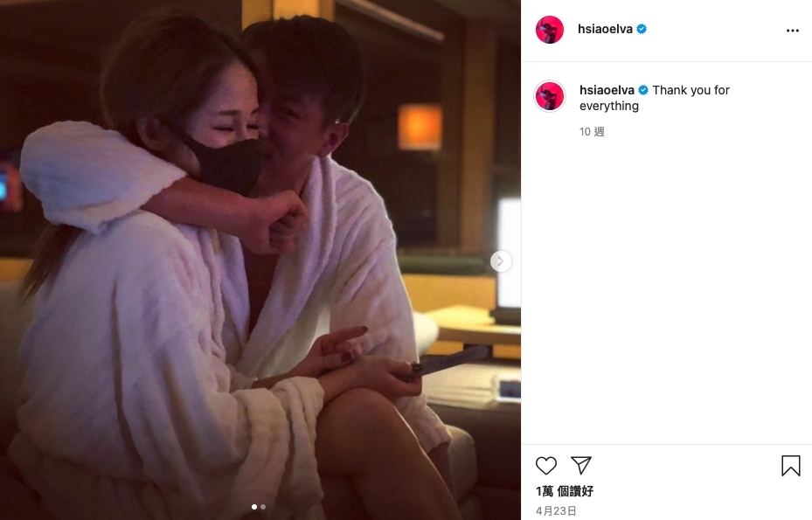Click hsiaoelva avatar beside caption
812x520 pixels.
550,96
